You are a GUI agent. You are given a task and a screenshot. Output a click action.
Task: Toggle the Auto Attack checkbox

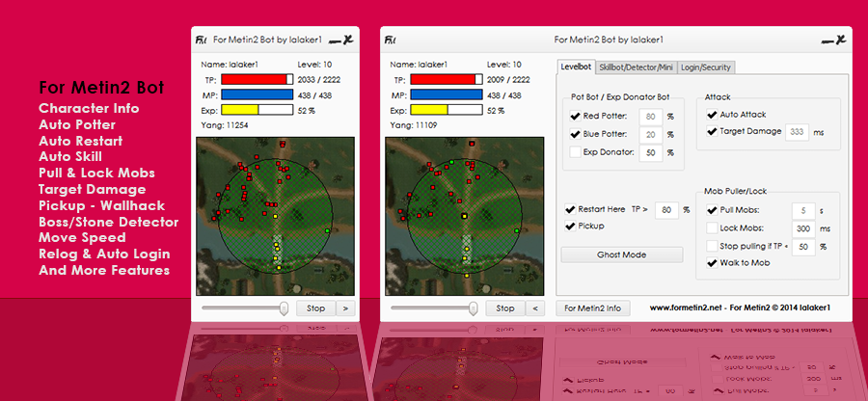pos(712,115)
